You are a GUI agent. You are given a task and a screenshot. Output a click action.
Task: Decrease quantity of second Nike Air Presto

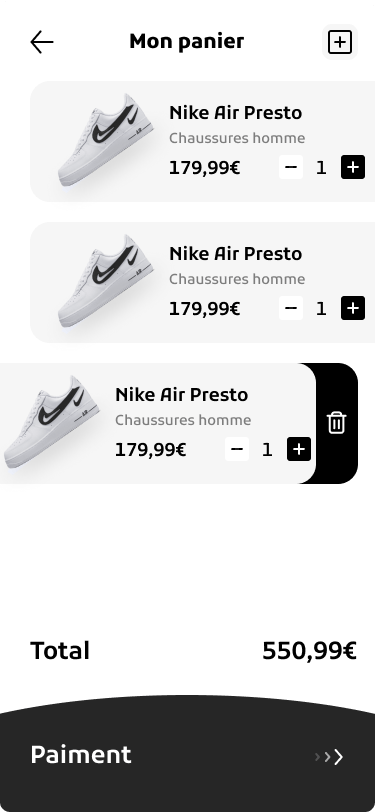[291, 308]
